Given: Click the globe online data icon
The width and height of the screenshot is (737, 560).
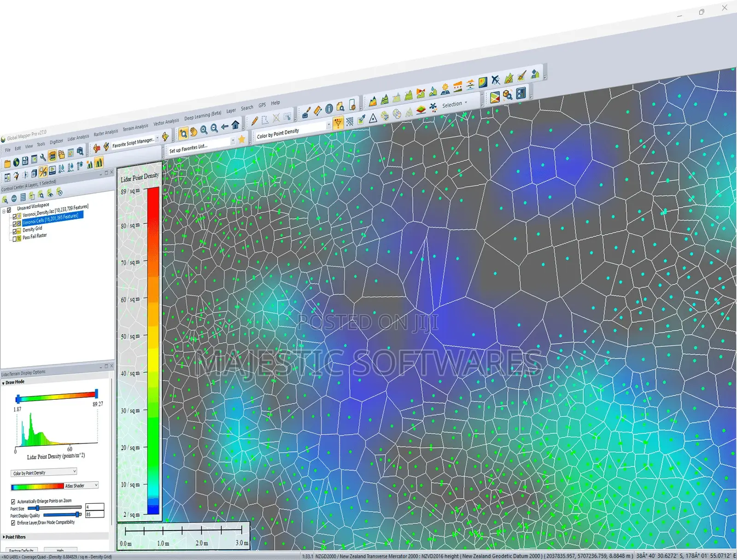Looking at the screenshot, I should click(x=16, y=162).
